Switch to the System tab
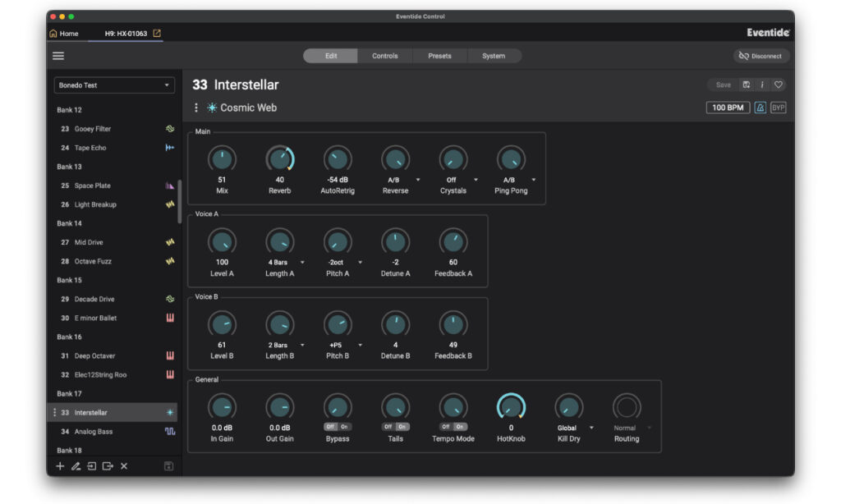The image size is (841, 504). (x=494, y=56)
